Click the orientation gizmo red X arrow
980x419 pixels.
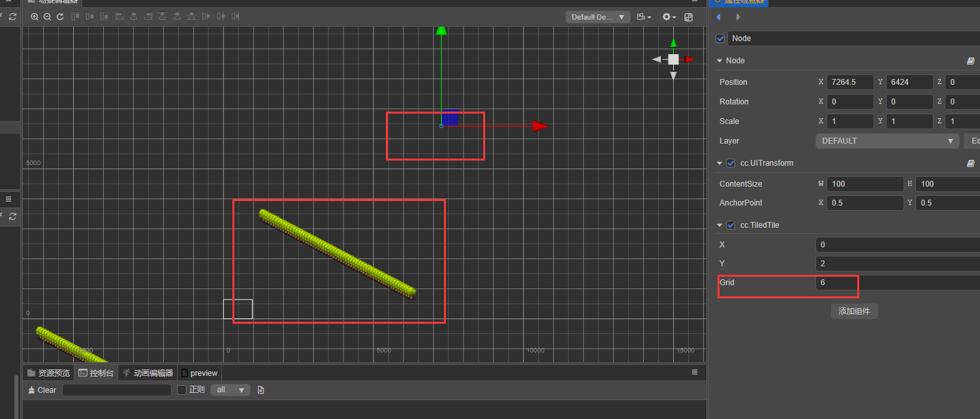689,59
